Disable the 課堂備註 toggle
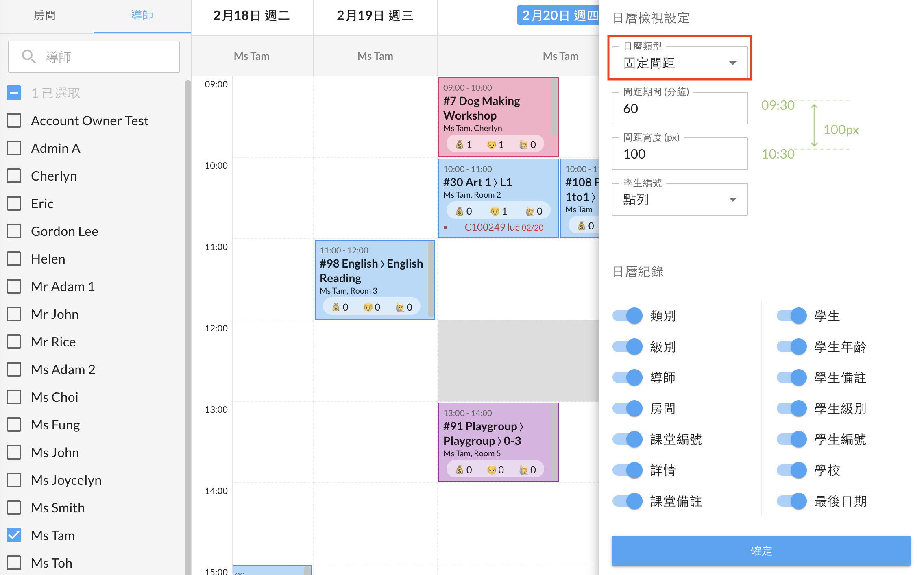The image size is (924, 575). (x=627, y=501)
